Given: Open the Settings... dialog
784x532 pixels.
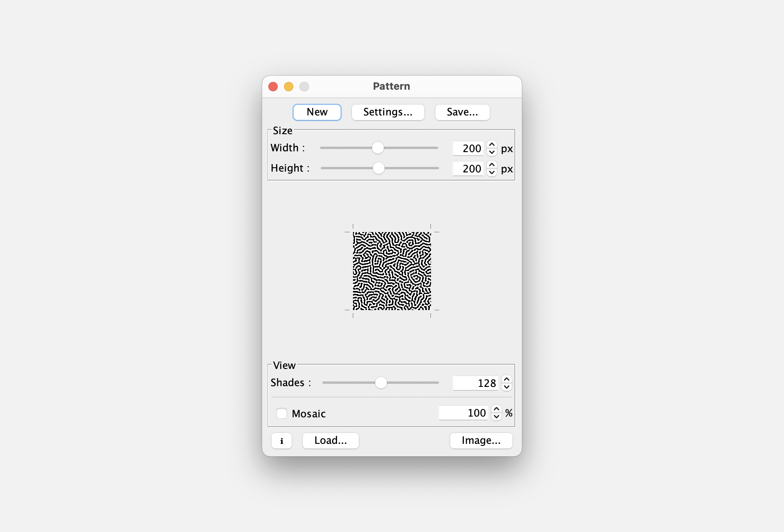Looking at the screenshot, I should [x=388, y=112].
